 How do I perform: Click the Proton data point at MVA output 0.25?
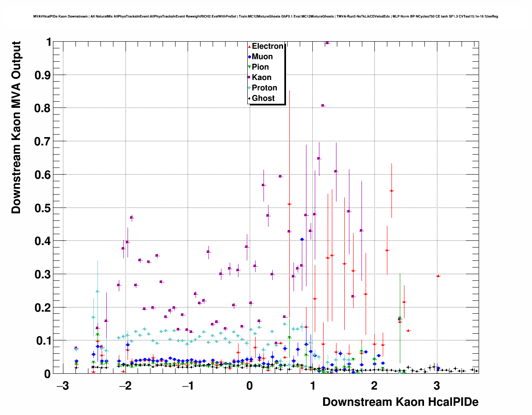point(98,292)
